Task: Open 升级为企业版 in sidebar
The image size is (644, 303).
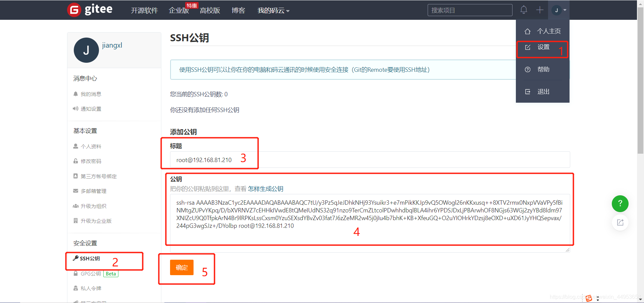Action: coord(96,221)
